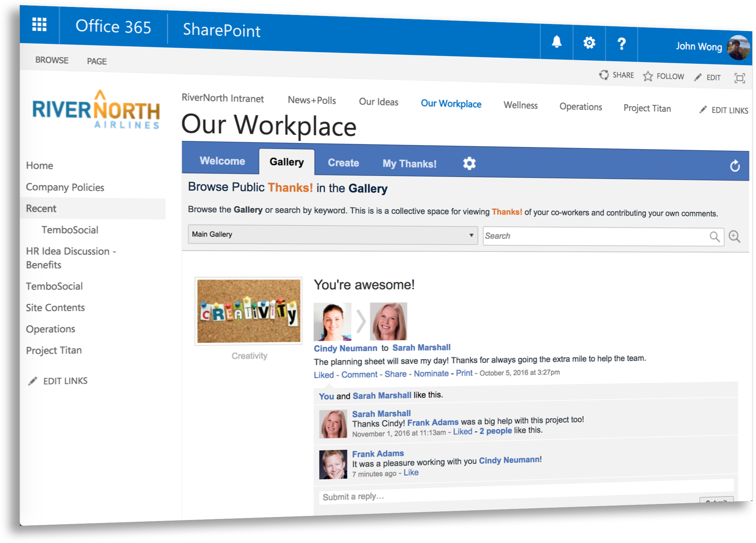Click the Cindy Neumann sender name link
The height and width of the screenshot is (543, 756).
coord(345,348)
